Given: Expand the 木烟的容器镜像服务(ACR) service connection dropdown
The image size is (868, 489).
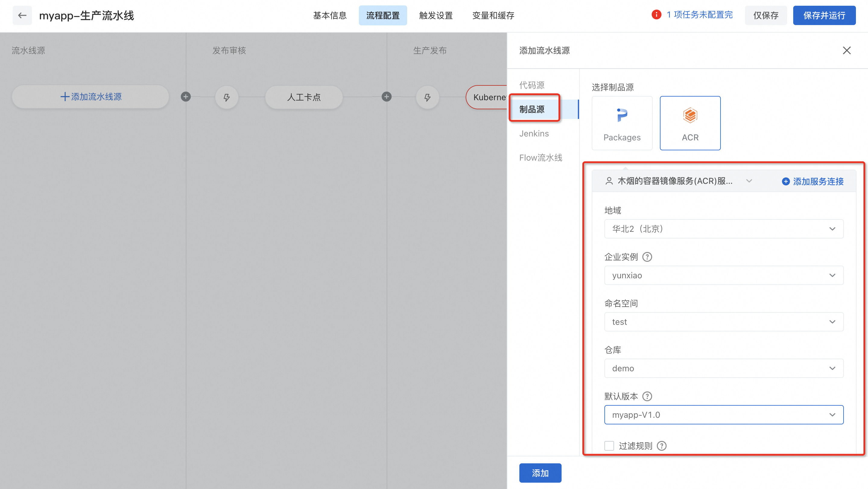Looking at the screenshot, I should 679,181.
